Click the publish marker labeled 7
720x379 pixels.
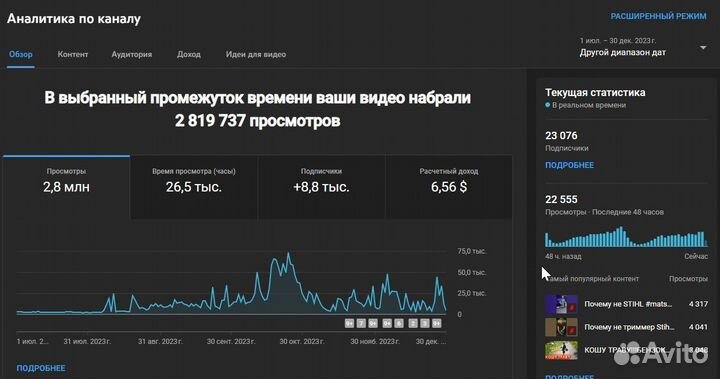(361, 323)
